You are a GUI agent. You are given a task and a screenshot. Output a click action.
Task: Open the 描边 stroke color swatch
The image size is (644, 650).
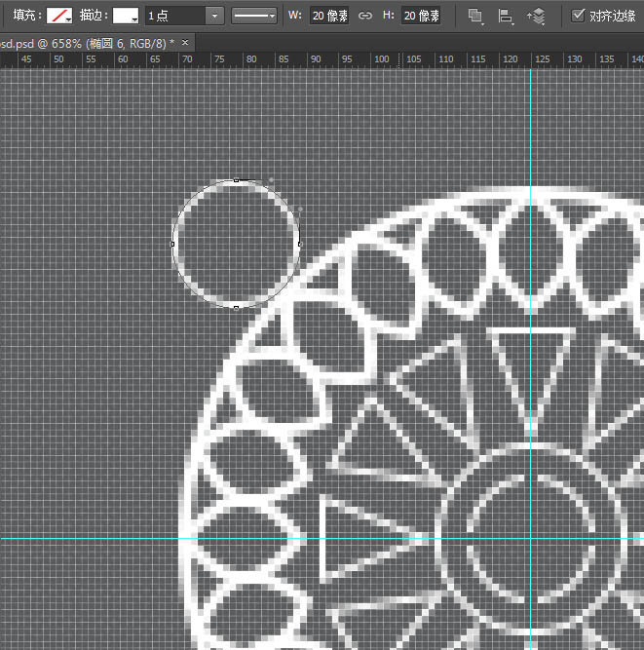tap(126, 16)
